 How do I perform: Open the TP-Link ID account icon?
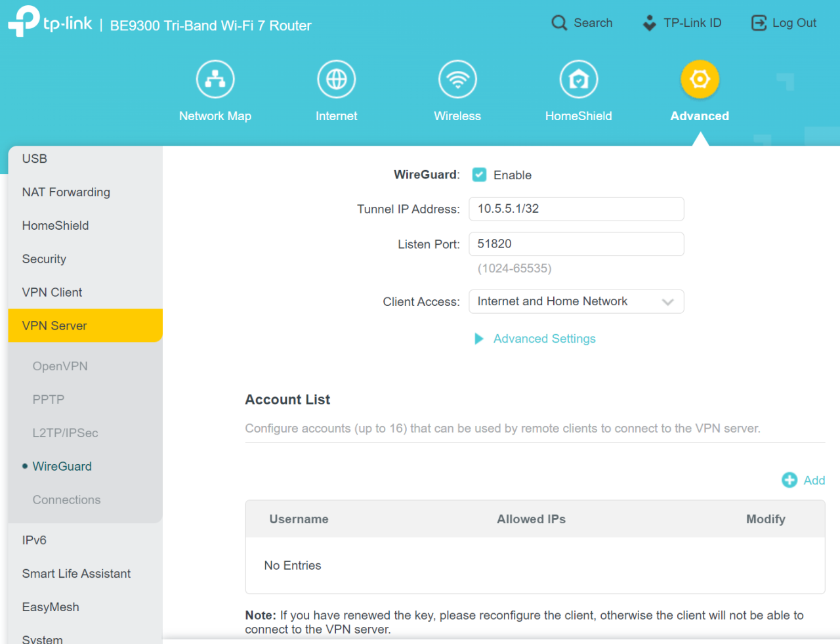(649, 22)
